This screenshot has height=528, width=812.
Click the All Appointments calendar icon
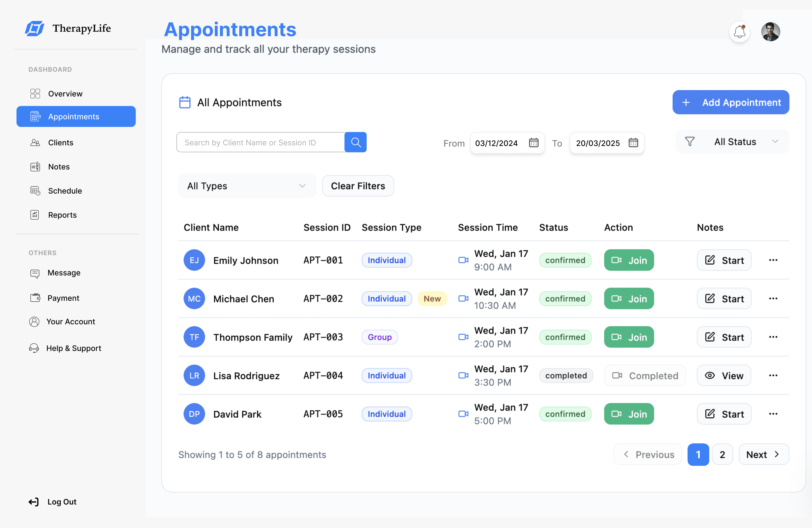pyautogui.click(x=185, y=102)
